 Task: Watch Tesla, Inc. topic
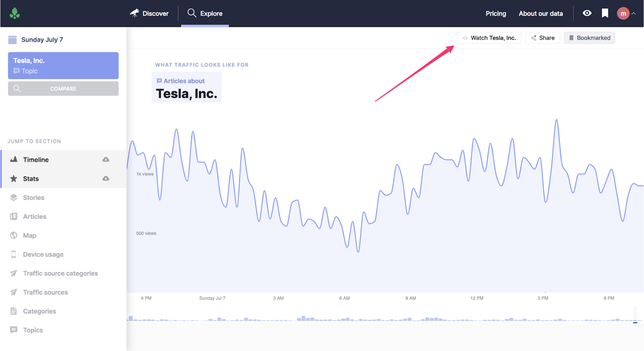point(489,38)
